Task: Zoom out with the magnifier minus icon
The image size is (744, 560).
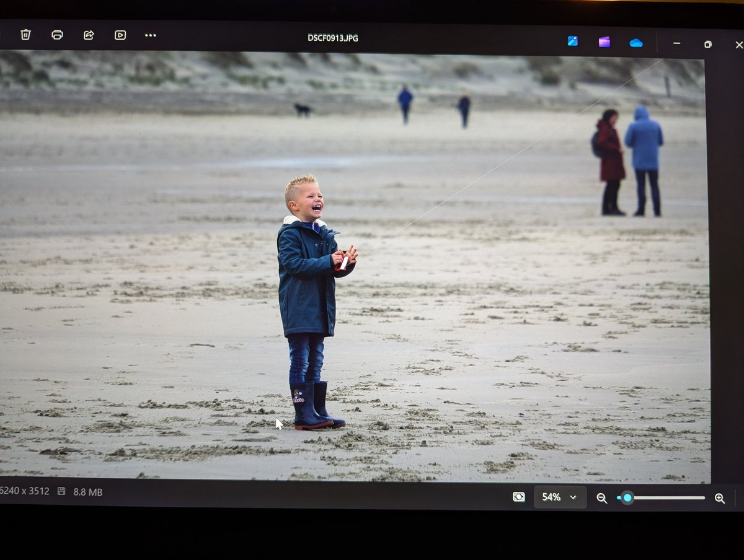Action: coord(601,497)
